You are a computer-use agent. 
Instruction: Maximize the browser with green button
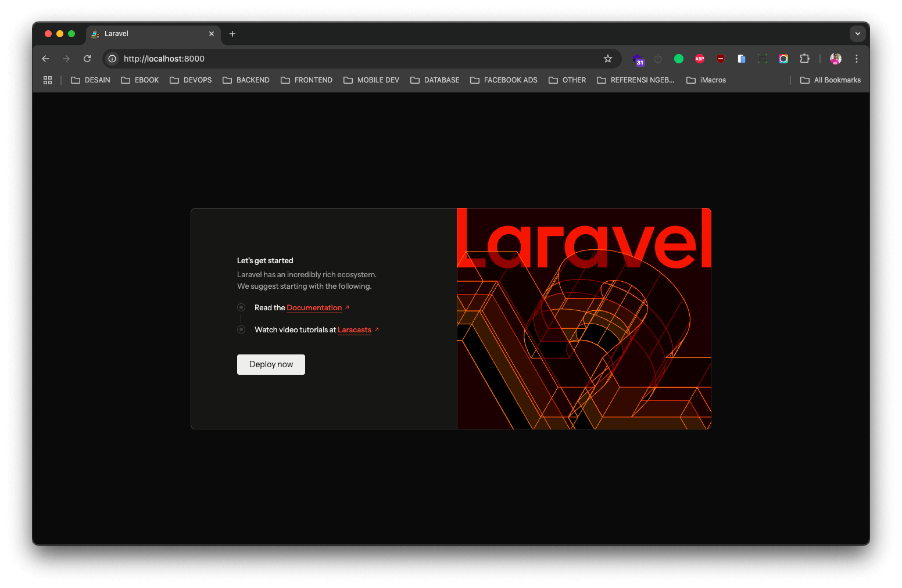[x=71, y=34]
